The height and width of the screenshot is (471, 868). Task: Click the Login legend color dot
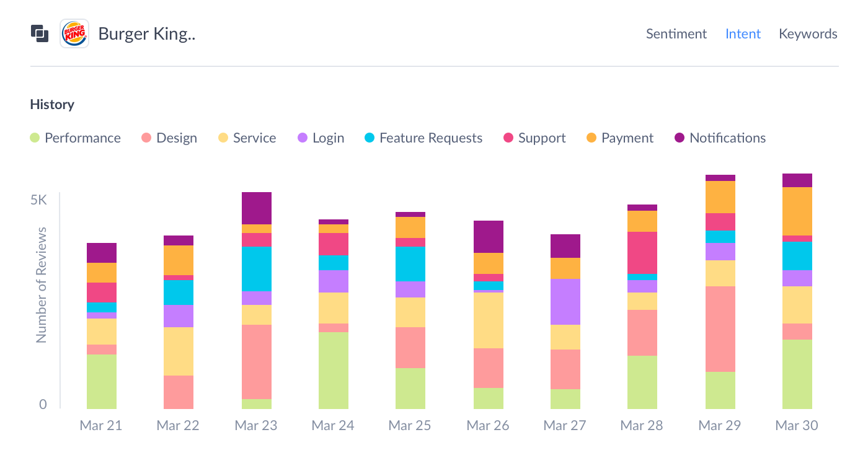pos(303,138)
